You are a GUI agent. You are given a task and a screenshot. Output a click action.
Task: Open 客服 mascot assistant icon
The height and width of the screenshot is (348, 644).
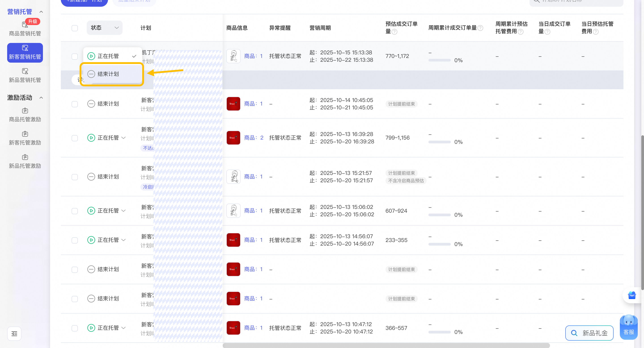coord(629,327)
